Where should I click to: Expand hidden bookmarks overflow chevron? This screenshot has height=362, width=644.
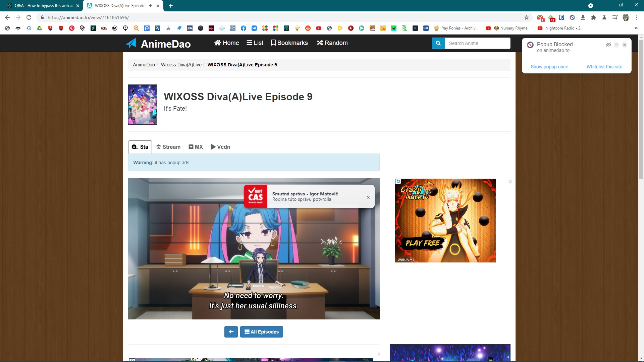[636, 28]
